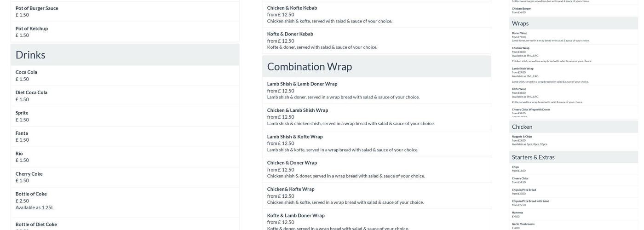Select Pot of Ketchup item
The image size is (644, 230).
(125, 32)
